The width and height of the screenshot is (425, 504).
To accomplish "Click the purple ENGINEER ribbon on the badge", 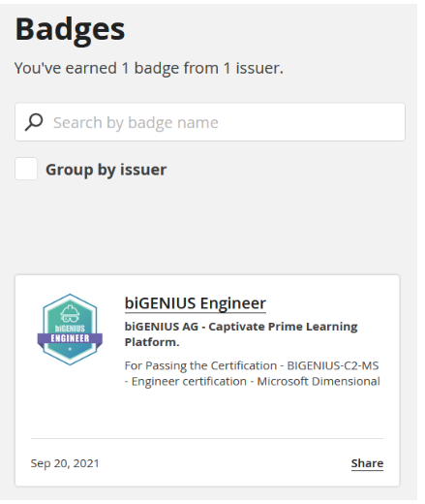I will pyautogui.click(x=70, y=339).
